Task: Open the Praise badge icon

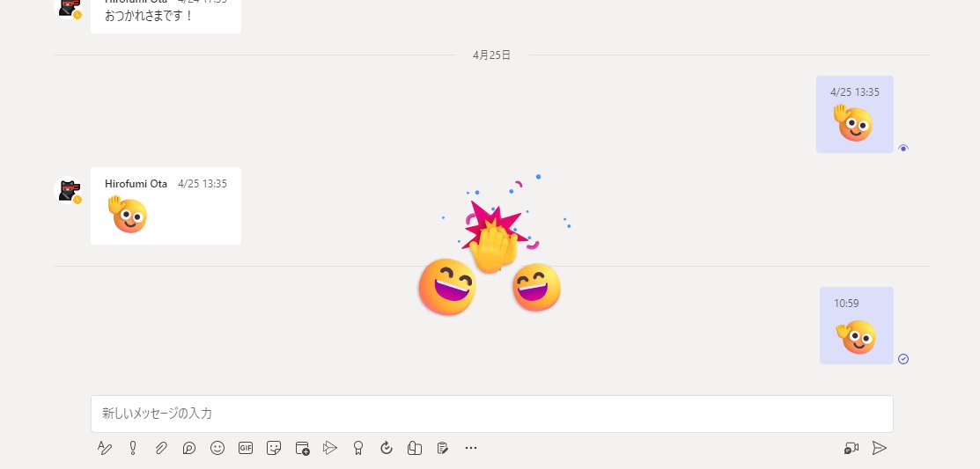Action: pos(358,448)
